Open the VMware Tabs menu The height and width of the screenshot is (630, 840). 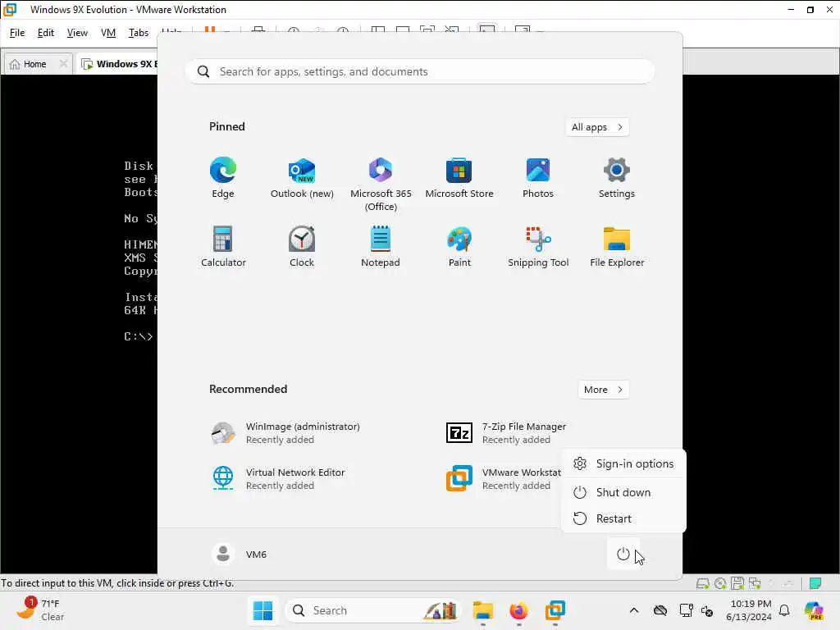(x=138, y=33)
